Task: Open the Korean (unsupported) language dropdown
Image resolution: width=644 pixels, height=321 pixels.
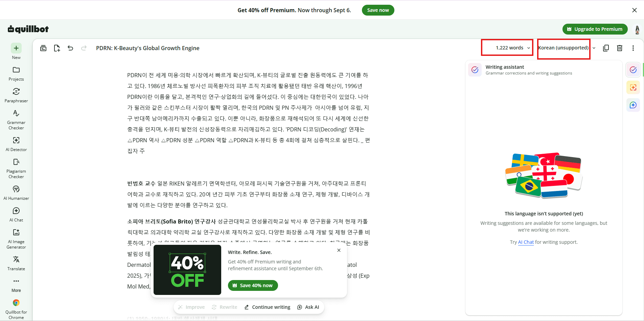Action: pos(567,48)
